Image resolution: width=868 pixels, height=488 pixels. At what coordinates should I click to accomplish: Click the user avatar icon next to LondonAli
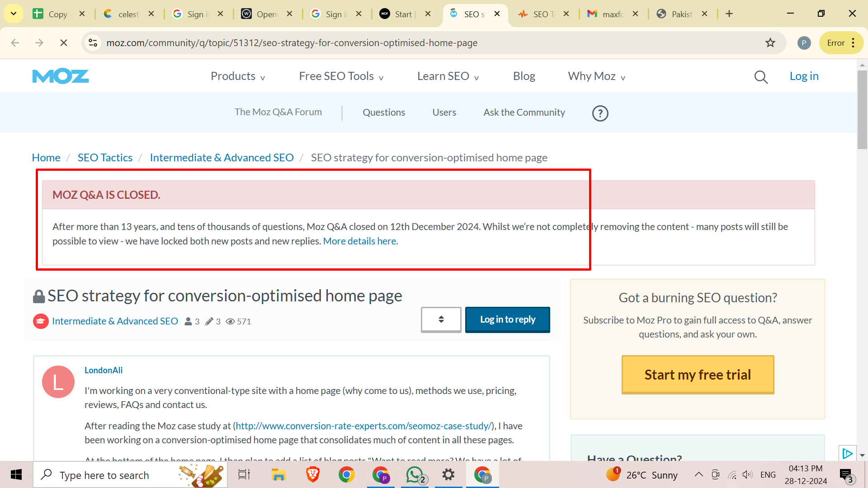pos(58,382)
